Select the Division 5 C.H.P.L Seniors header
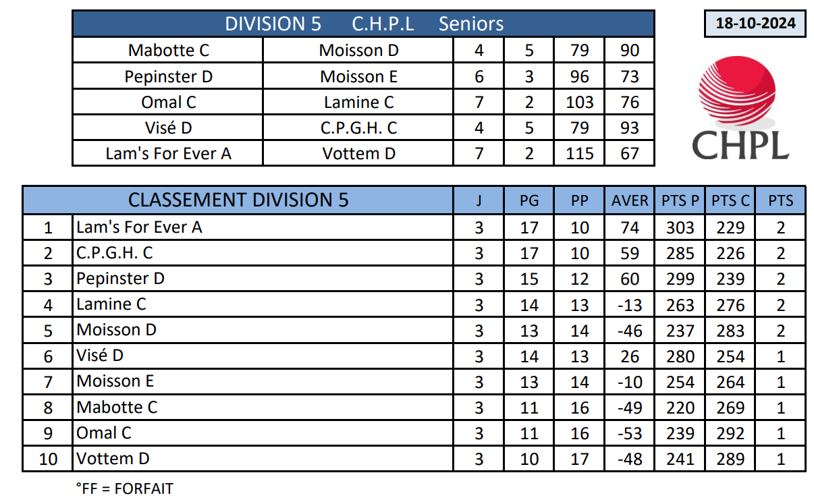The width and height of the screenshot is (814, 504). click(364, 24)
